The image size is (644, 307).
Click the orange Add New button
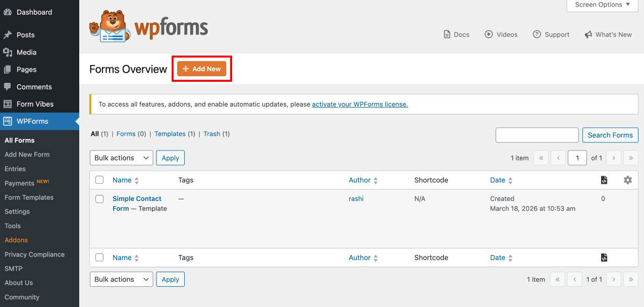[x=202, y=69]
